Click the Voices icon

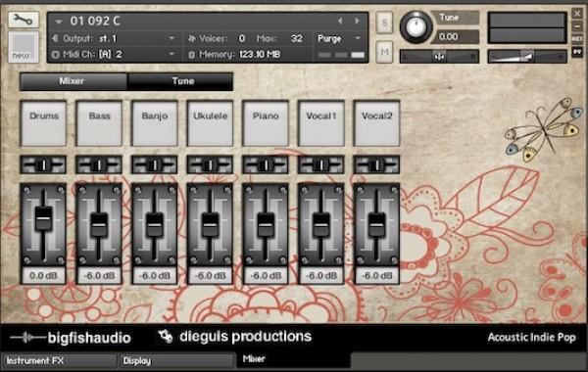coord(192,38)
